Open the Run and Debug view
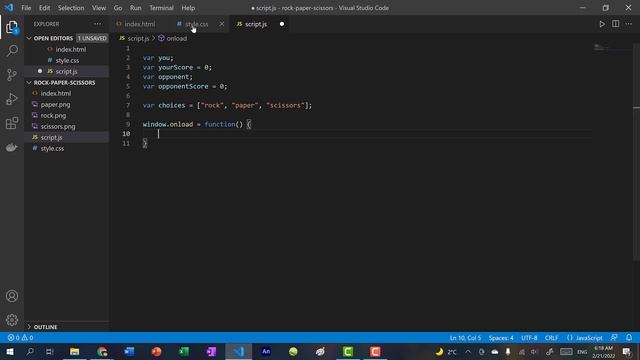 (12, 99)
